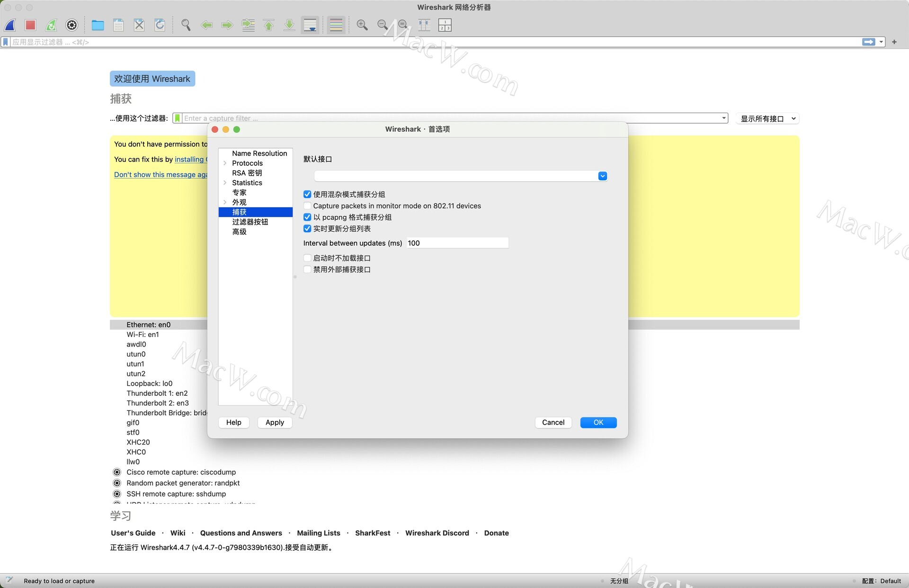Go forward to next packet arrow
This screenshot has width=909, height=588.
pyautogui.click(x=227, y=25)
